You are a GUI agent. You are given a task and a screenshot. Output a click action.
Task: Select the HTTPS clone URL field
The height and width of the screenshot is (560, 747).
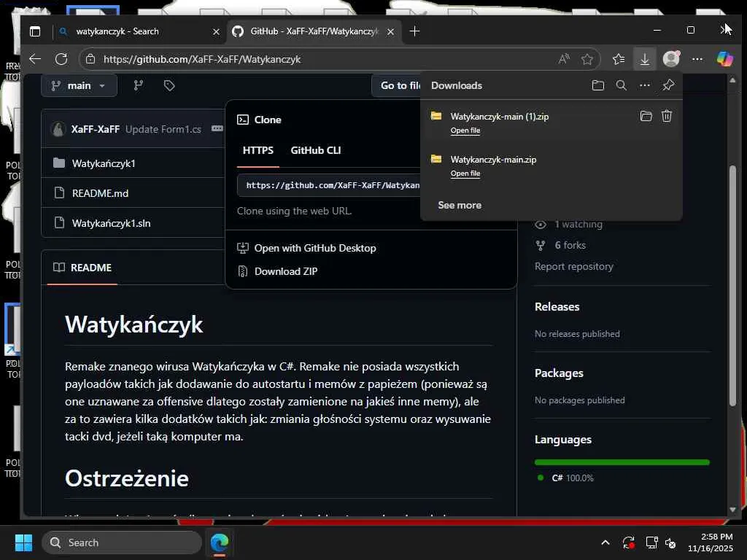click(x=329, y=185)
